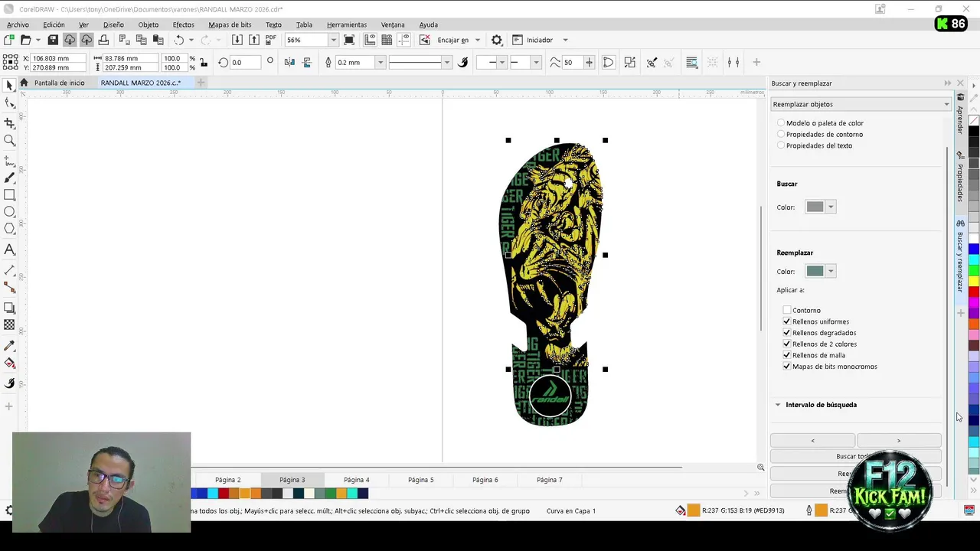Uncheck Rellenos de 2 colores checkbox
The height and width of the screenshot is (551, 980).
786,344
